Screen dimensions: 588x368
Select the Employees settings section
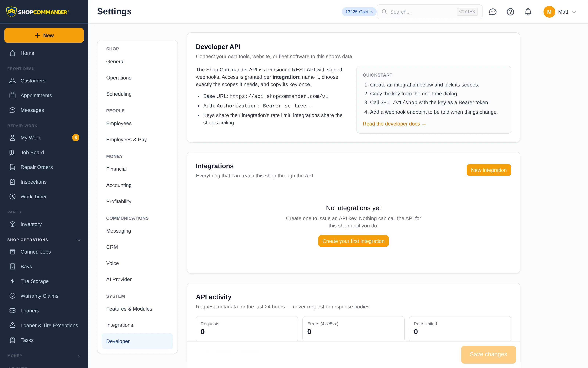(137, 123)
